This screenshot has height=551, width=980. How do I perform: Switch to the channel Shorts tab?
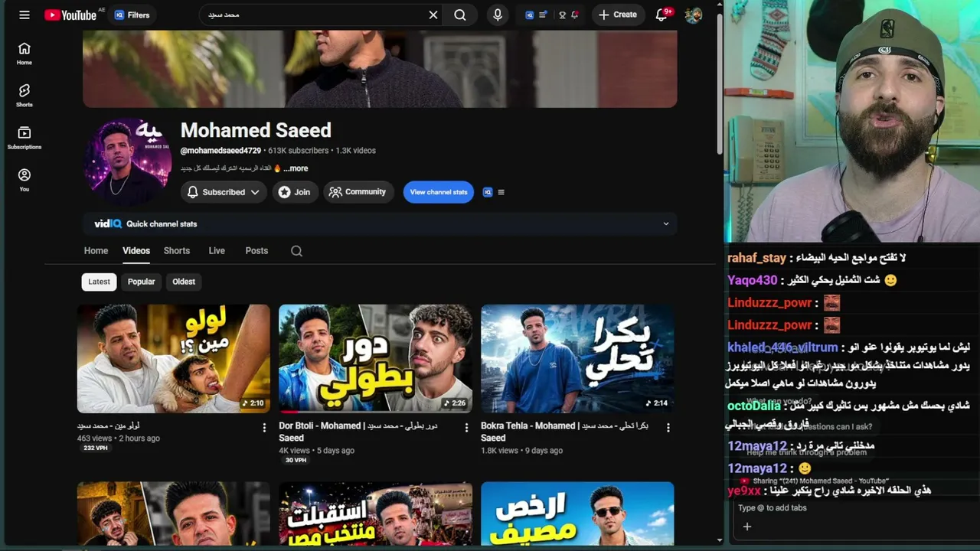point(177,251)
